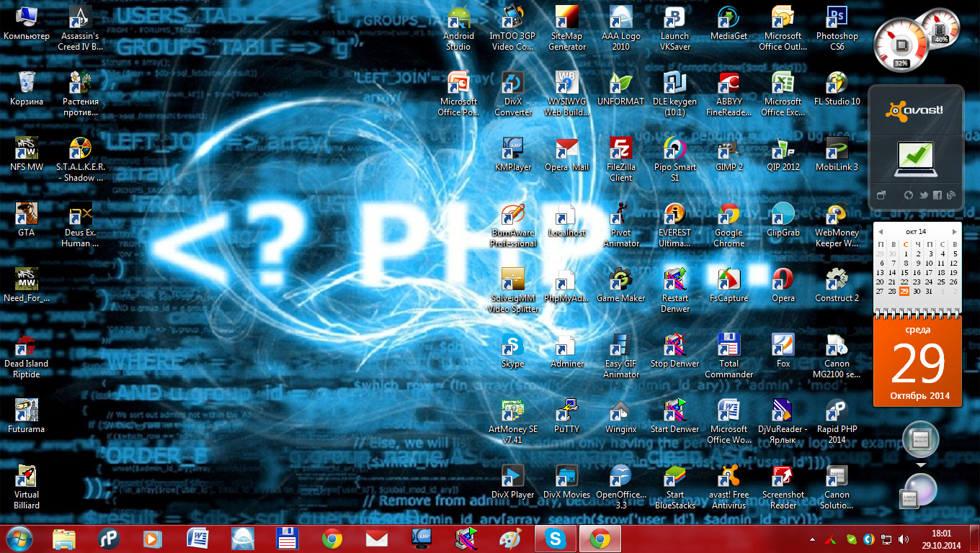Screen dimensions: 980x553
Task: Open Windows Explorer from the taskbar
Action: point(64,539)
